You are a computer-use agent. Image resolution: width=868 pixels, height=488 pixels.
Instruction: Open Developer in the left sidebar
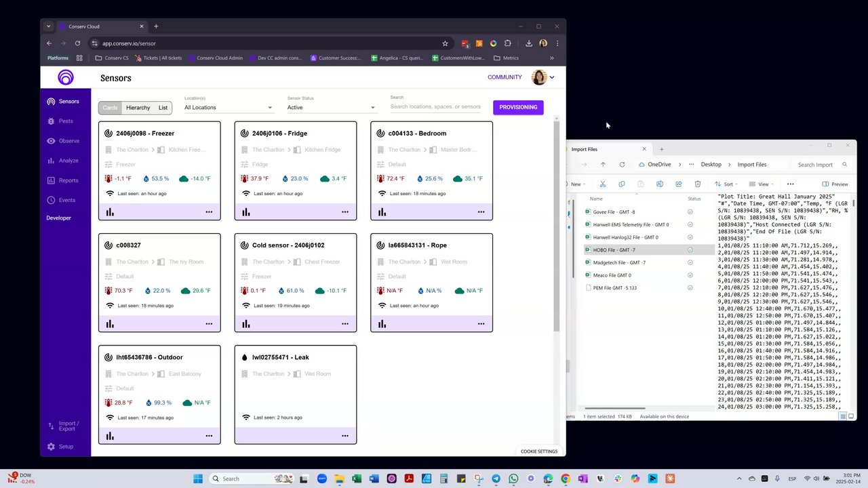(58, 218)
